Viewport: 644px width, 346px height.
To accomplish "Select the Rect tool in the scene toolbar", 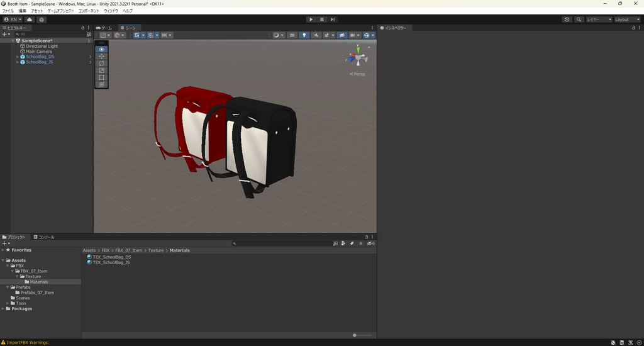I will coord(102,77).
